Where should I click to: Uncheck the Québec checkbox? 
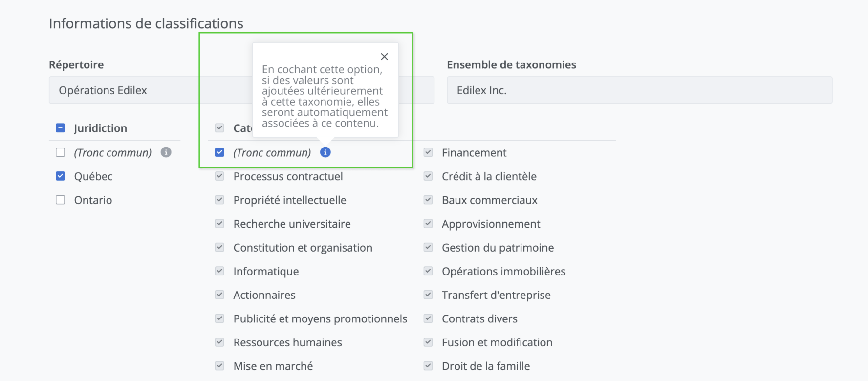(61, 176)
